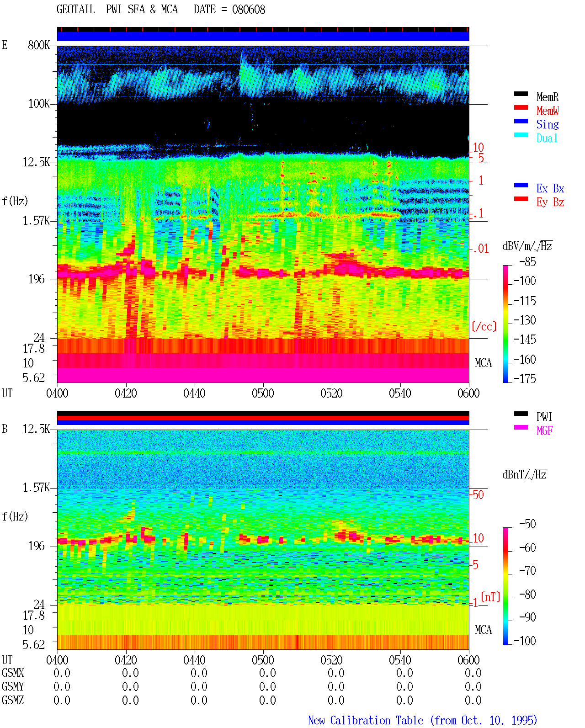
Task: Click the E panel 0500 time tick label
Action: (x=263, y=393)
